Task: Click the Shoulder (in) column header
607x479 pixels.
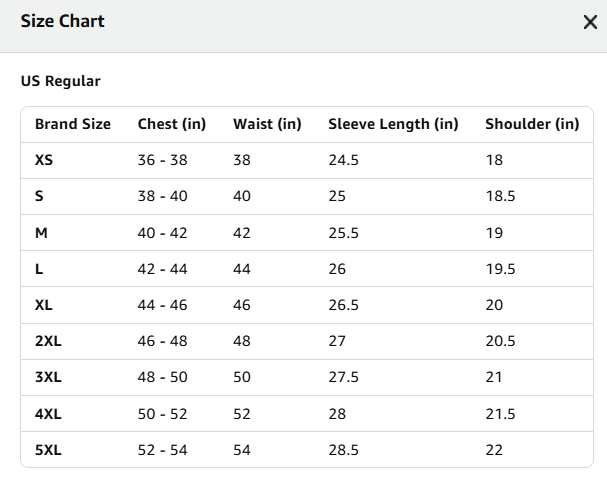Action: (532, 124)
